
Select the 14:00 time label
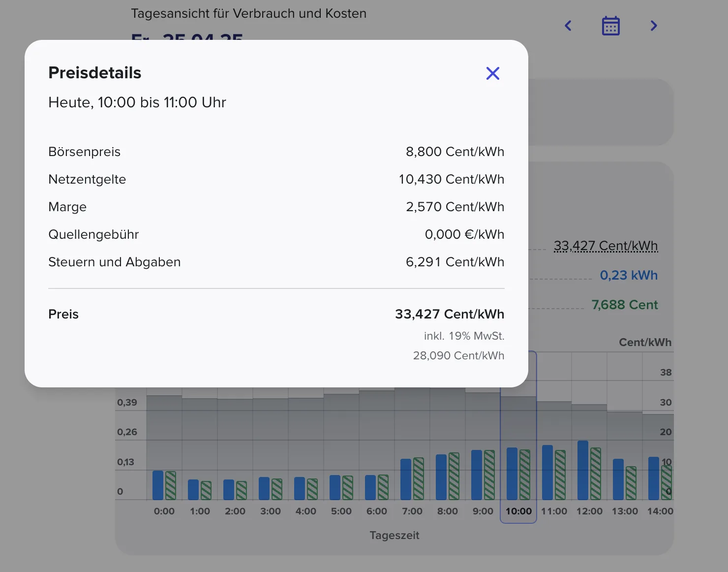point(660,511)
